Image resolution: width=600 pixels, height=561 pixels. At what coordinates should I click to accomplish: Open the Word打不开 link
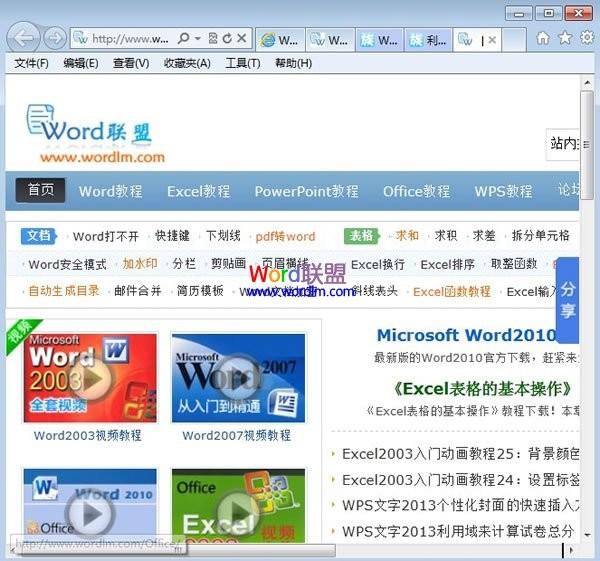click(x=106, y=236)
